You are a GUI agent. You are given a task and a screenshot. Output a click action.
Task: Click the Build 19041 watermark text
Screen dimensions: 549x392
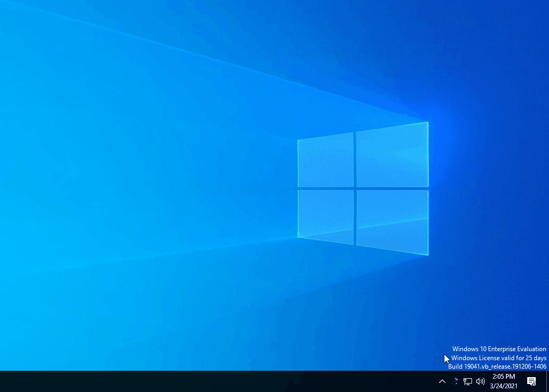(497, 367)
